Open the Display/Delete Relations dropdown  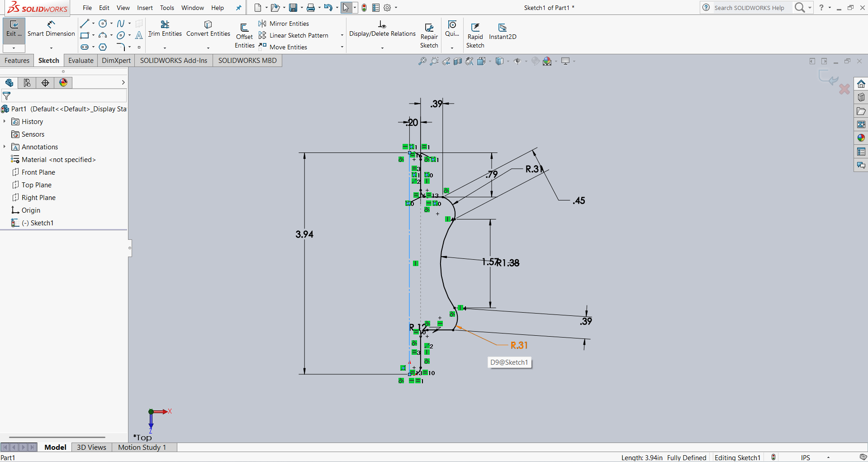(x=382, y=48)
